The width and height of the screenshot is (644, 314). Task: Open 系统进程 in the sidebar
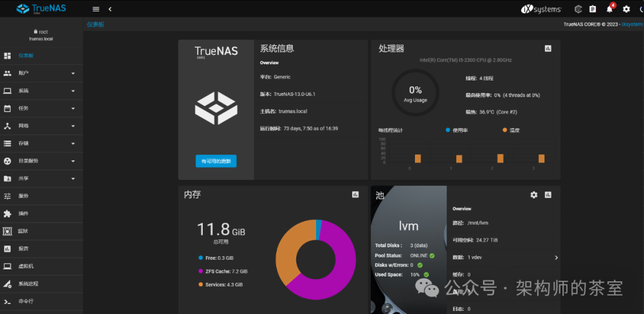pos(42,284)
